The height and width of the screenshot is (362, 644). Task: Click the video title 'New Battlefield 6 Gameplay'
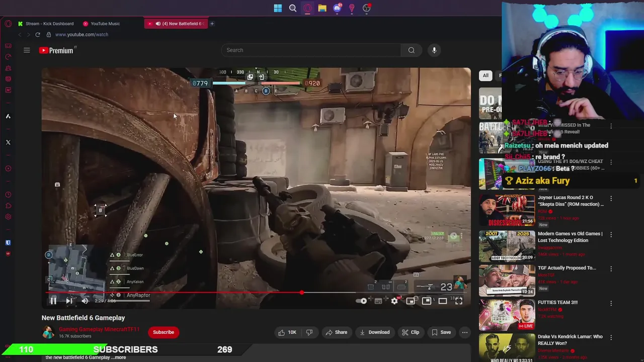tap(83, 318)
